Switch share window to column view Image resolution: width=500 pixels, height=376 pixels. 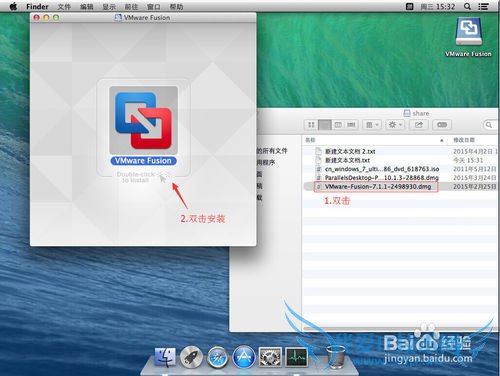click(338, 125)
